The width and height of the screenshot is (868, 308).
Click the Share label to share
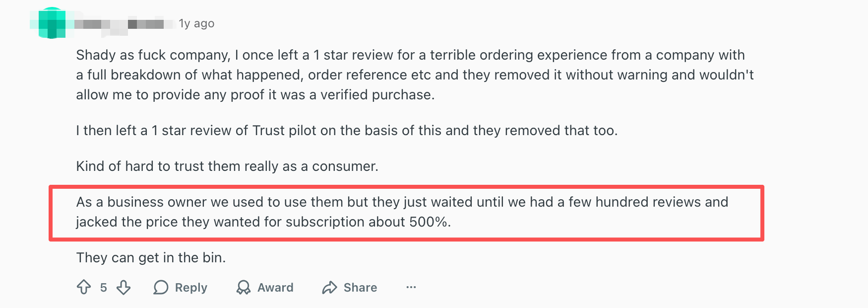(x=360, y=287)
